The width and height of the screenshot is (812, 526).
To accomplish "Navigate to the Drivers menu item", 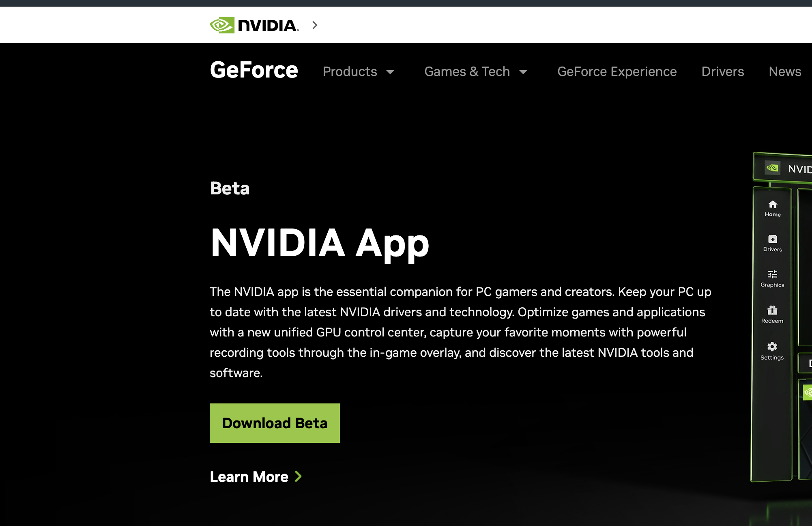I will click(723, 71).
